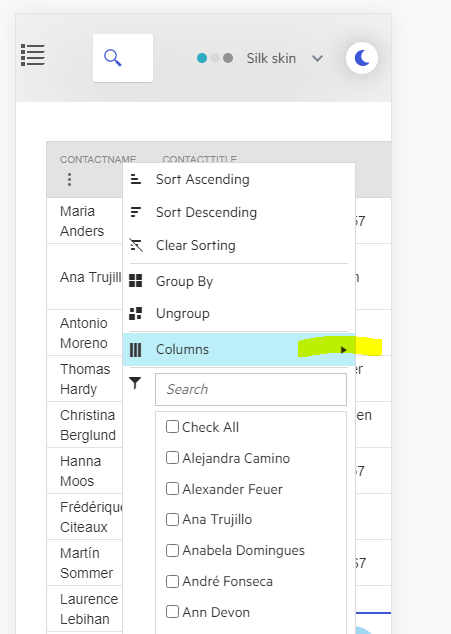Image resolution: width=451 pixels, height=634 pixels.
Task: Focus the filter Search input field
Action: (x=251, y=389)
